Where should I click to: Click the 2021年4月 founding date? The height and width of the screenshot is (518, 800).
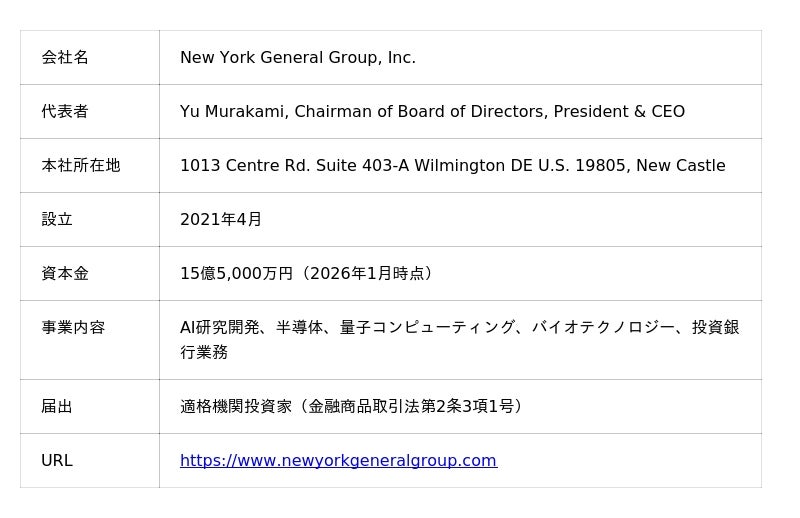pos(221,220)
